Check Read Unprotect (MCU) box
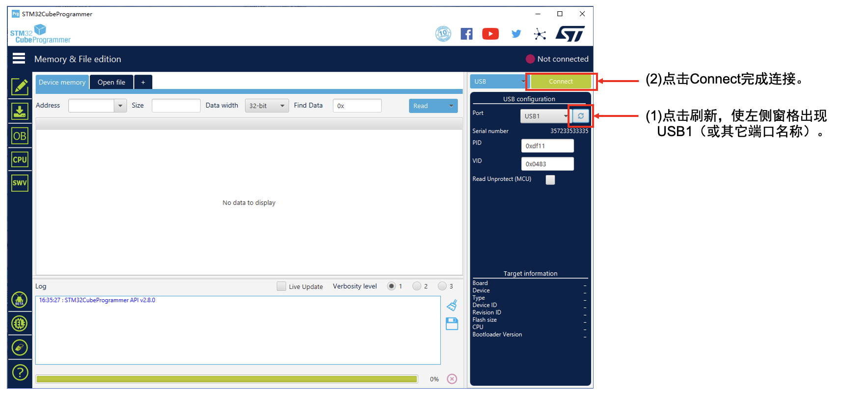This screenshot has height=399, width=868. pyautogui.click(x=550, y=180)
